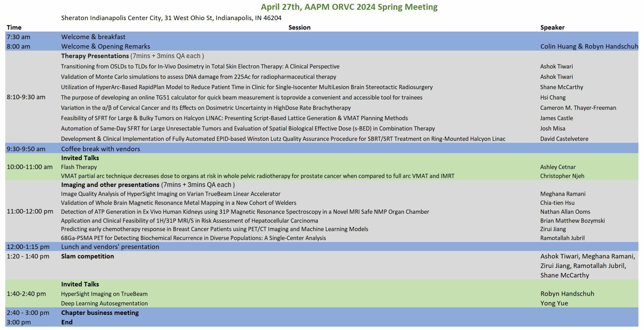
Task: Select the '11:00-12:00 pm' time cell
Action: point(30,212)
